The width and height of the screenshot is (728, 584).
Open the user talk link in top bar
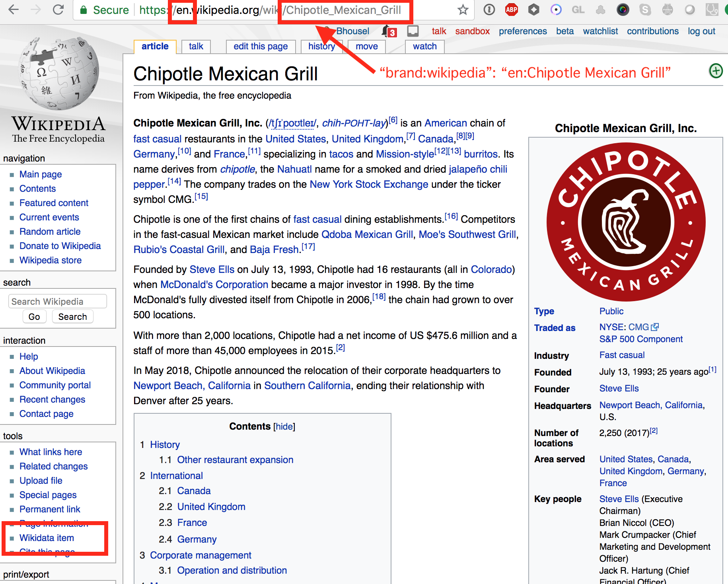click(439, 31)
